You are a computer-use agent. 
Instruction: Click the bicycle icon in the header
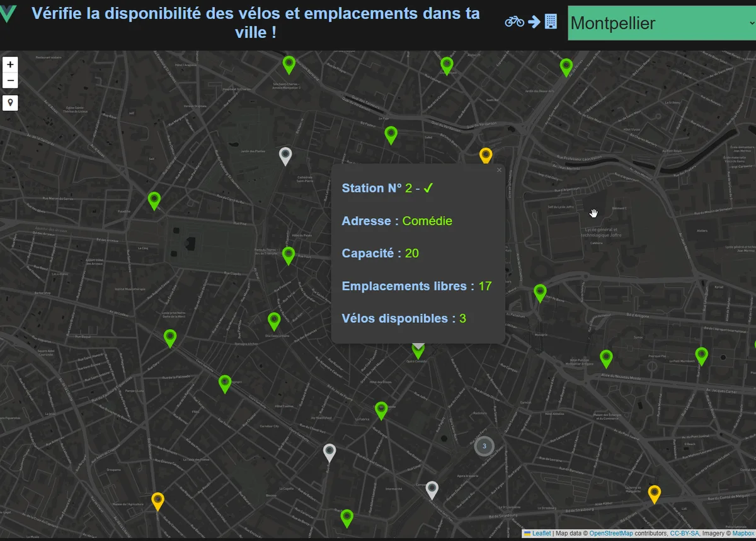click(x=514, y=21)
